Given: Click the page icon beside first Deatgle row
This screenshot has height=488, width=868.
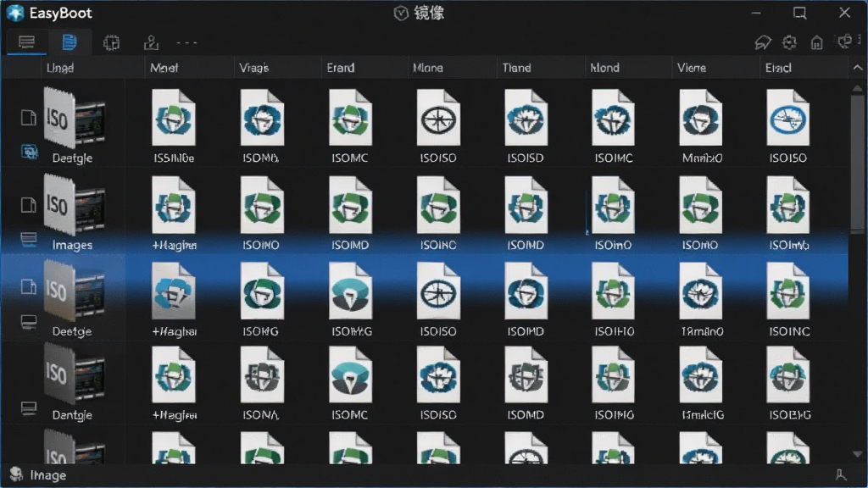Looking at the screenshot, I should coord(28,117).
